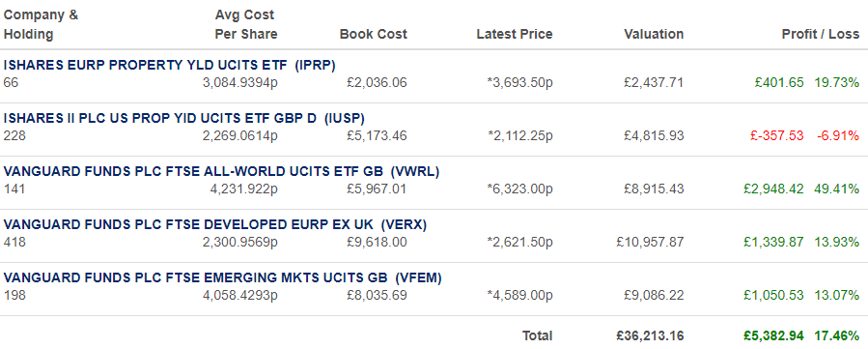Select the VWRL profit percentage 49.41%
868x349 pixels.
click(836, 189)
